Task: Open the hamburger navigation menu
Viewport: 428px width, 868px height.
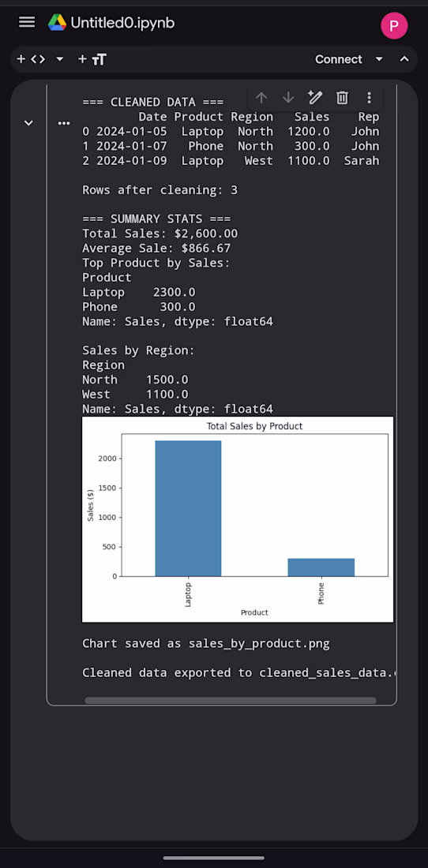Action: [27, 22]
